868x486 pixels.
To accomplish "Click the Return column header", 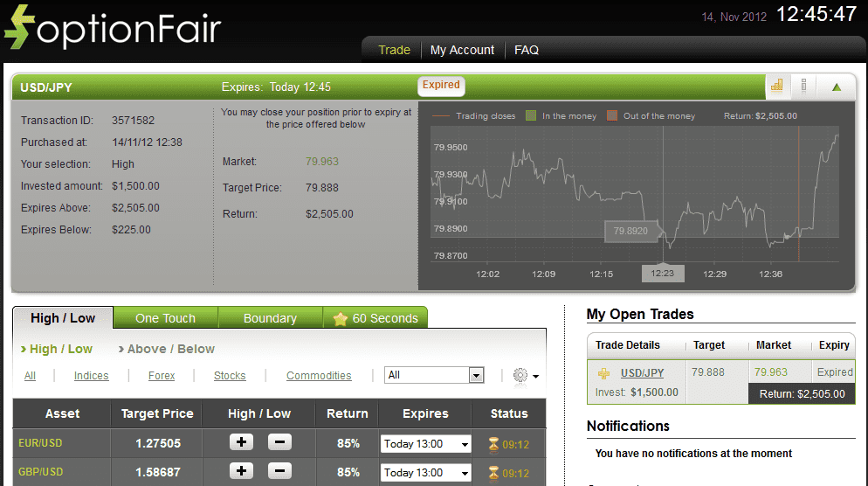I will pyautogui.click(x=347, y=413).
